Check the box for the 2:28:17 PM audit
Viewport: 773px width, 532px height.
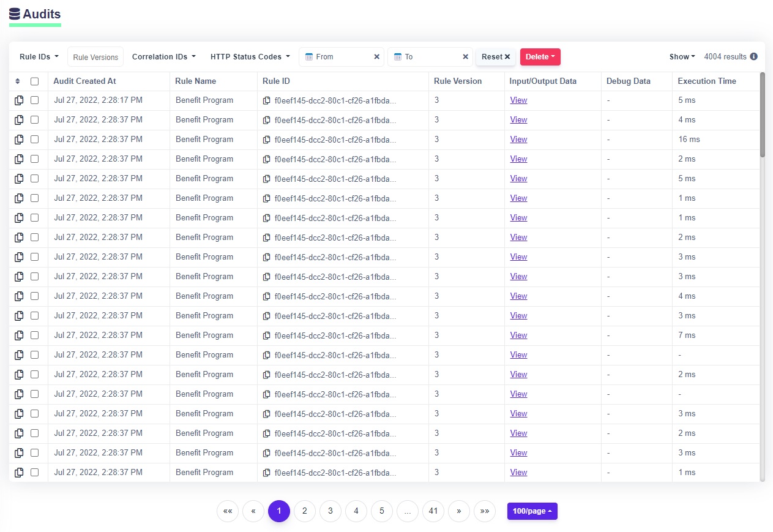[x=35, y=100]
